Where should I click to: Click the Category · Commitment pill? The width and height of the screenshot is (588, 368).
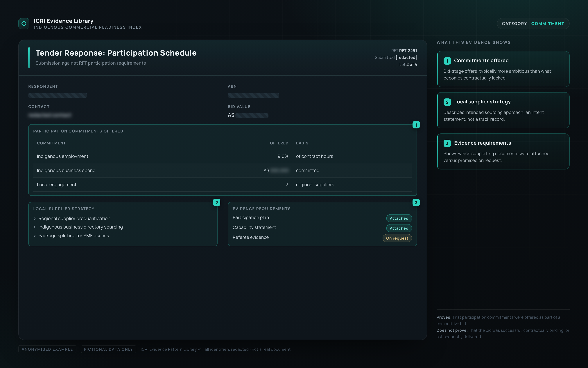tap(533, 24)
